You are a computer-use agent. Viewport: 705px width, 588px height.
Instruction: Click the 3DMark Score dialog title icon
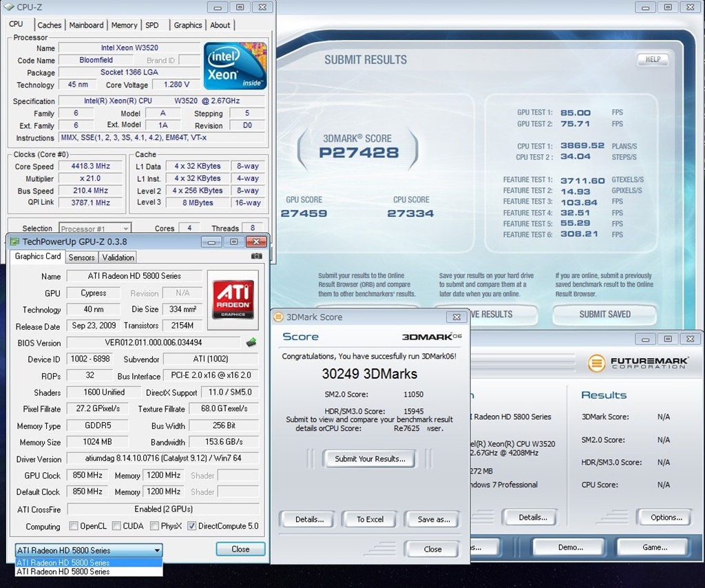tap(279, 317)
